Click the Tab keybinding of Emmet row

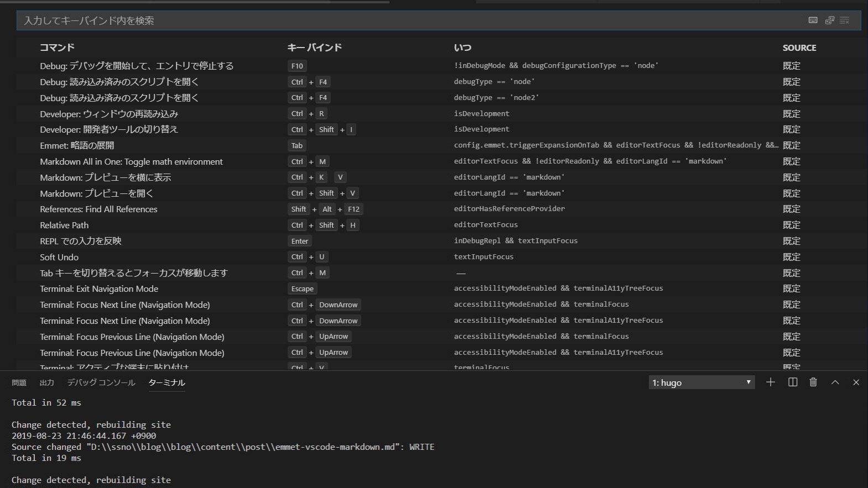click(x=297, y=145)
